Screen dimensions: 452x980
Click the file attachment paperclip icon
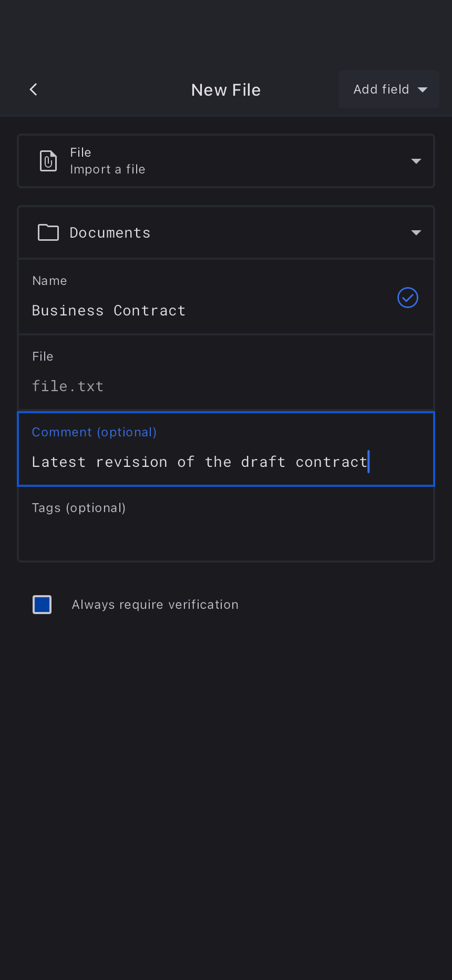pos(48,161)
